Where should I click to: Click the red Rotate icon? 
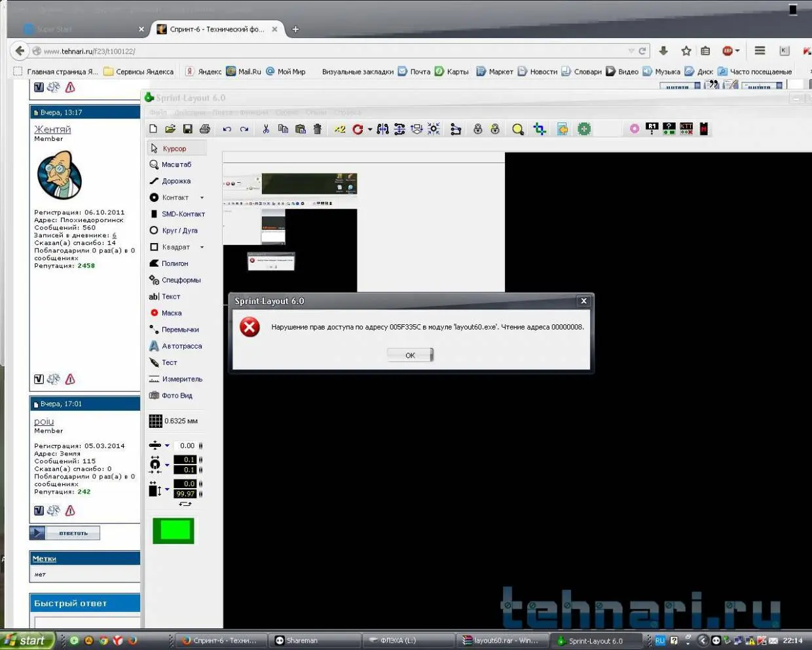(x=358, y=129)
